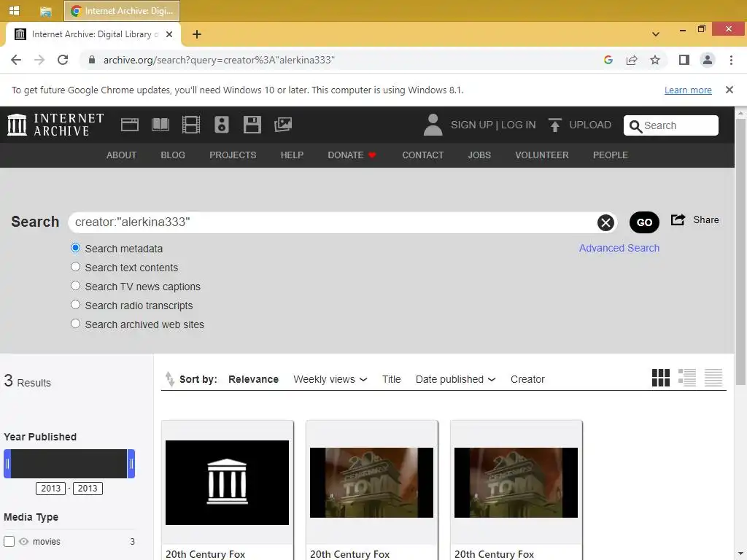Image resolution: width=747 pixels, height=560 pixels.
Task: Switch to tile grid view
Action: click(661, 378)
